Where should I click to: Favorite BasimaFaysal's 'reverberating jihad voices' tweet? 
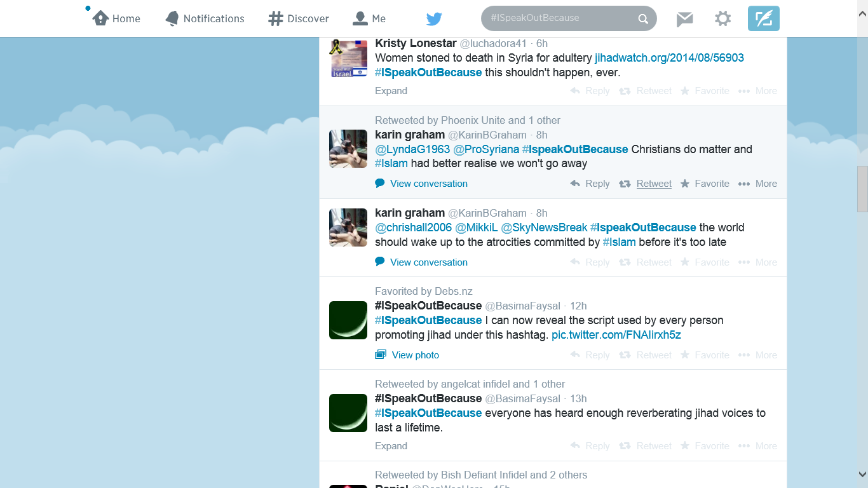[705, 446]
